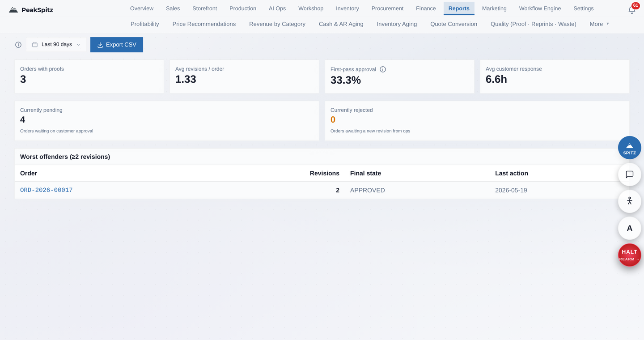Open the Workshop tab
This screenshot has height=340, width=644.
click(311, 8)
